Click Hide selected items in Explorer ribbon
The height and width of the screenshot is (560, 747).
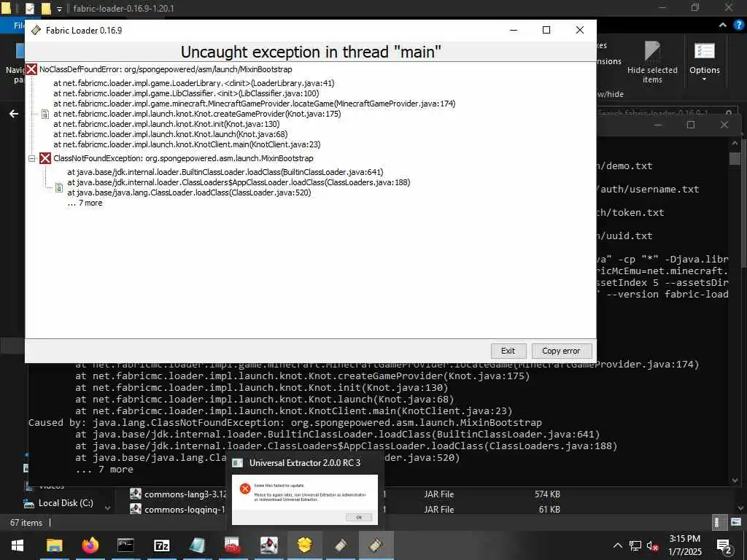[652, 62]
